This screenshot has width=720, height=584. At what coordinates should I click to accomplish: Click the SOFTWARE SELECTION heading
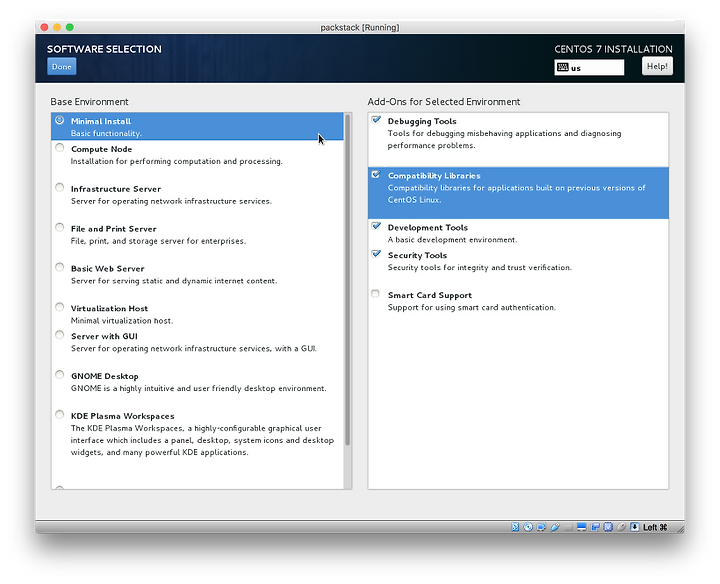click(x=104, y=49)
